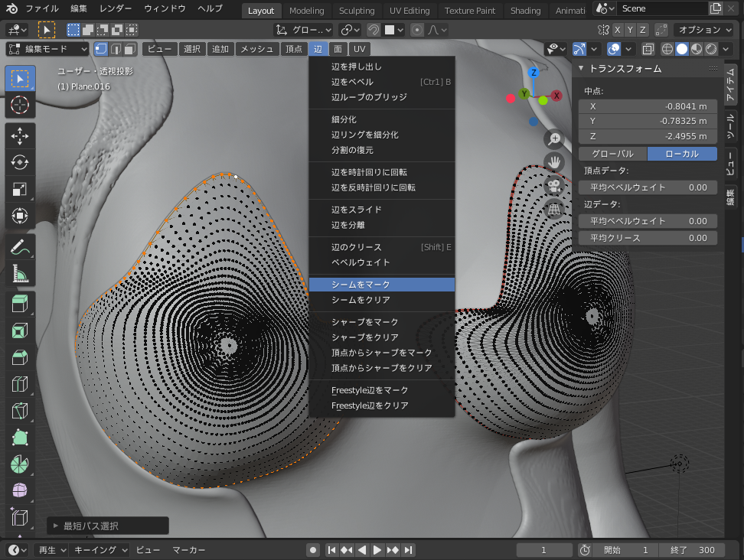The image size is (744, 560).
Task: Select the Smooth vertices tool
Action: click(x=20, y=490)
